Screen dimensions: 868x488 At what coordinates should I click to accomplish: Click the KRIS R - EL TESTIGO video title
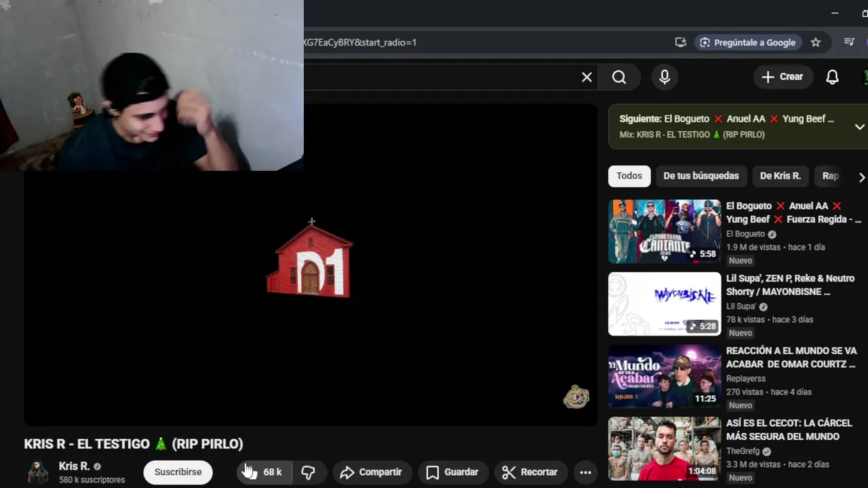pos(134,444)
